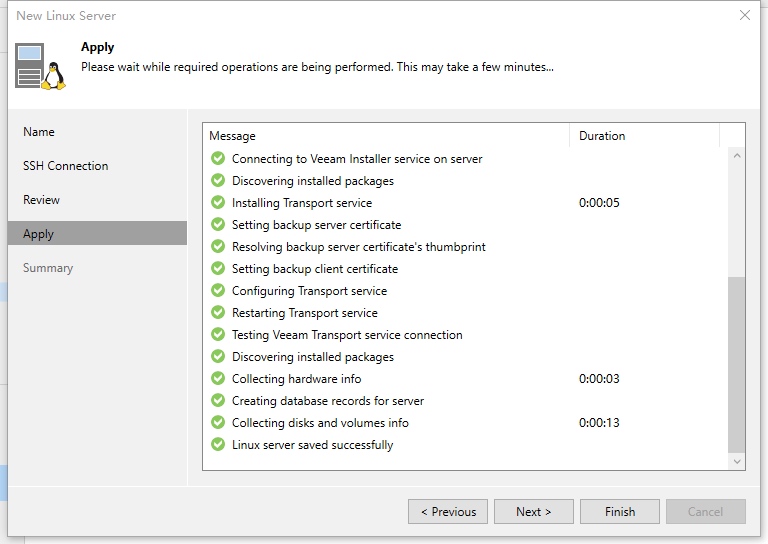Select the Name step in wizard
The width and height of the screenshot is (768, 544).
(x=39, y=132)
